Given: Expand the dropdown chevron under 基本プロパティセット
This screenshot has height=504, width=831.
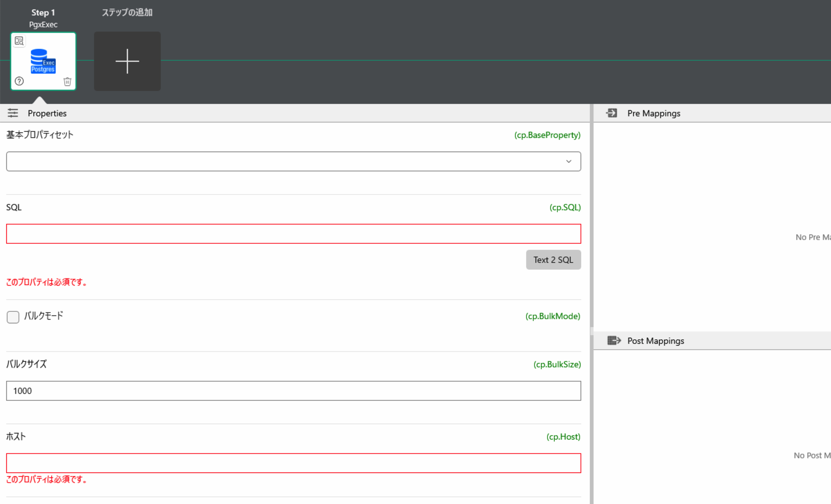Looking at the screenshot, I should (x=568, y=161).
